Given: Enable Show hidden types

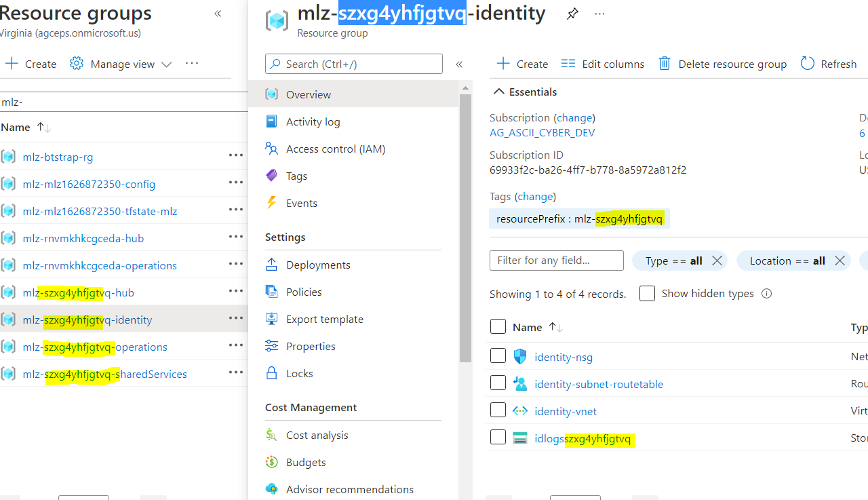Looking at the screenshot, I should 647,293.
